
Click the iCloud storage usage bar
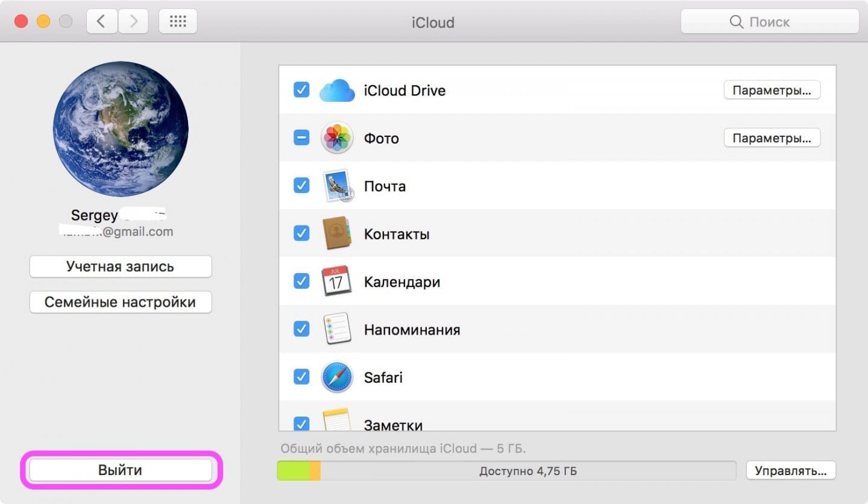coord(506,471)
